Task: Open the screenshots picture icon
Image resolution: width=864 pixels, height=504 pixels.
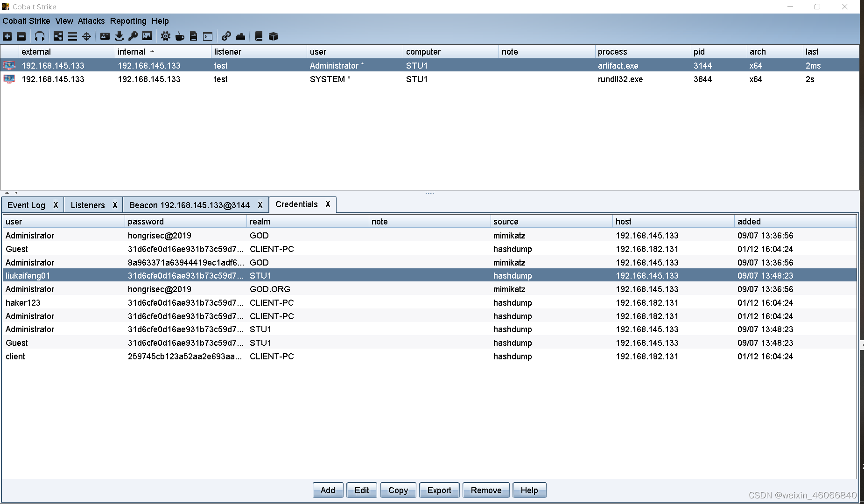Action: (147, 36)
